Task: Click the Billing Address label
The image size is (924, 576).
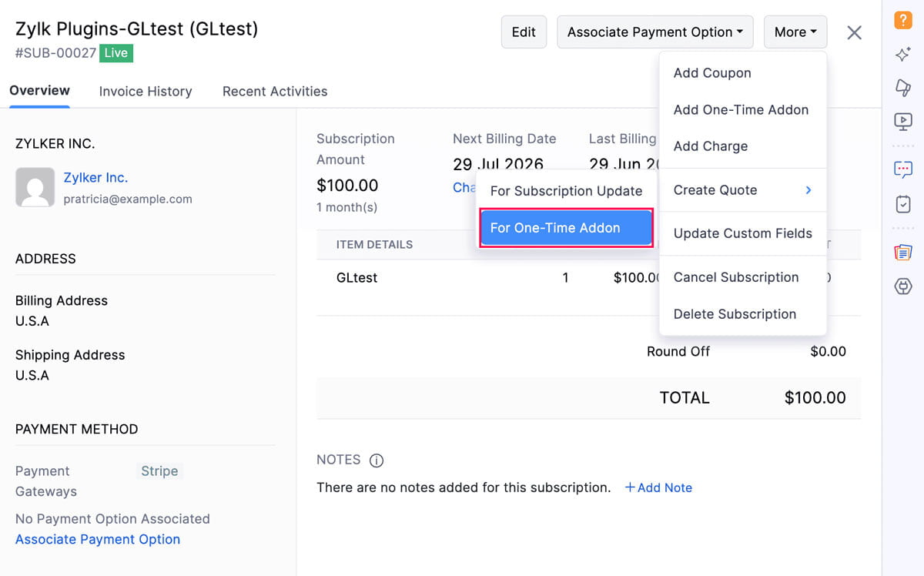Action: pos(62,301)
